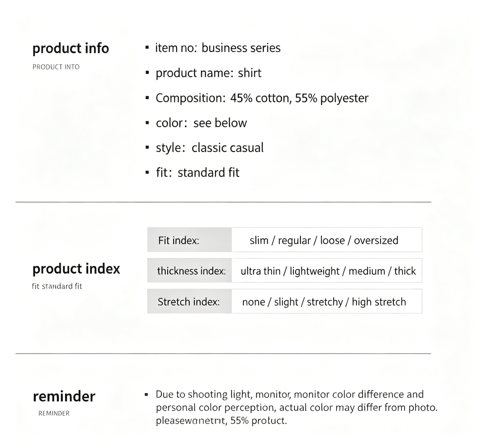Image resolution: width=486 pixels, height=448 pixels.
Task: Click the bold 'reminder' heading
Action: tap(64, 397)
